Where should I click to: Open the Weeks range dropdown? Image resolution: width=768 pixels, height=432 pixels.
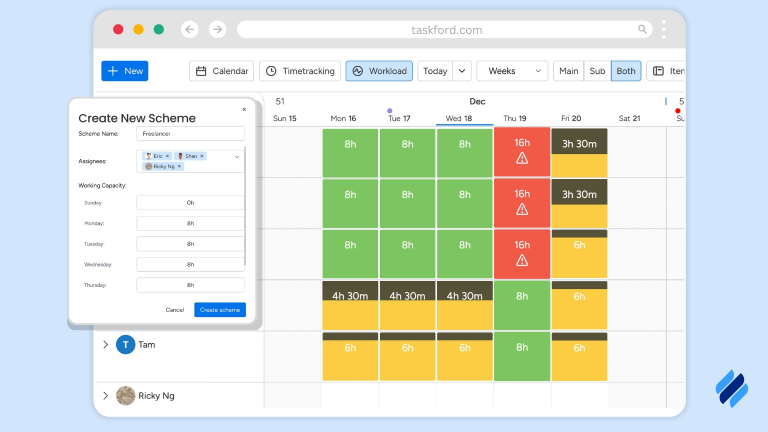(512, 71)
